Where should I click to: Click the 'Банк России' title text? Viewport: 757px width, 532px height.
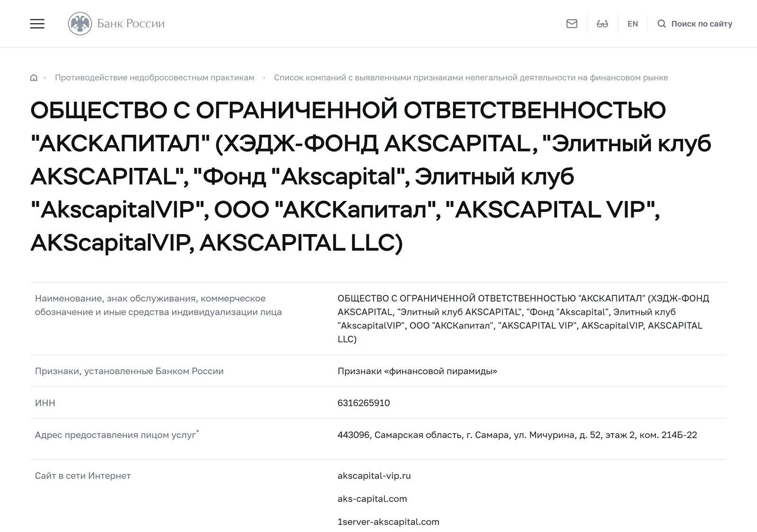(131, 24)
